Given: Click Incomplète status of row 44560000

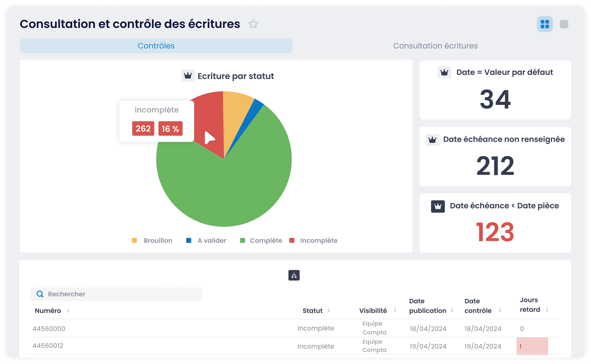Looking at the screenshot, I should tap(315, 328).
